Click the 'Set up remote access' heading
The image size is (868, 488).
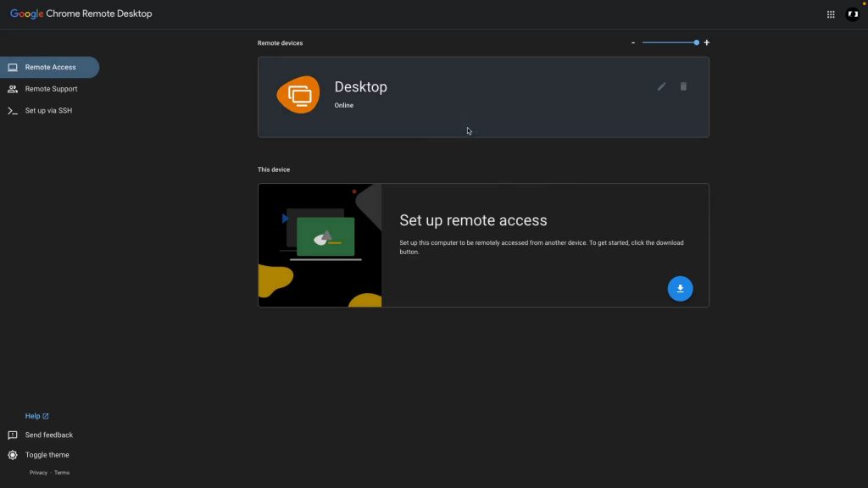(473, 220)
